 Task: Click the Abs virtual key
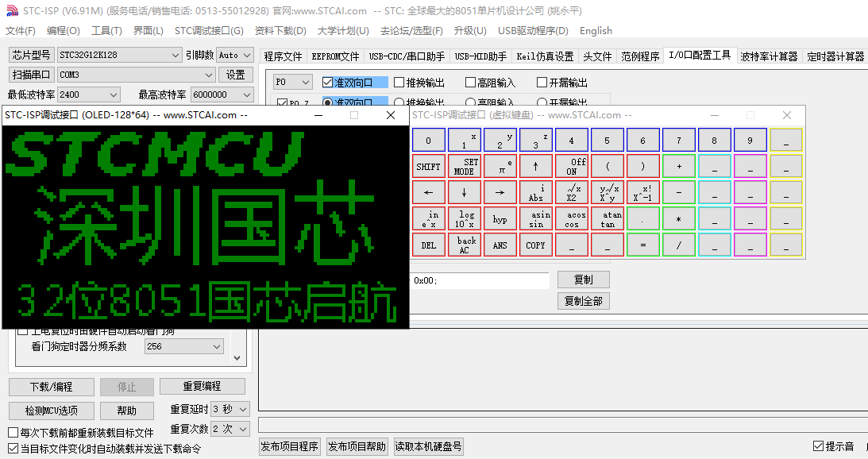(x=535, y=192)
